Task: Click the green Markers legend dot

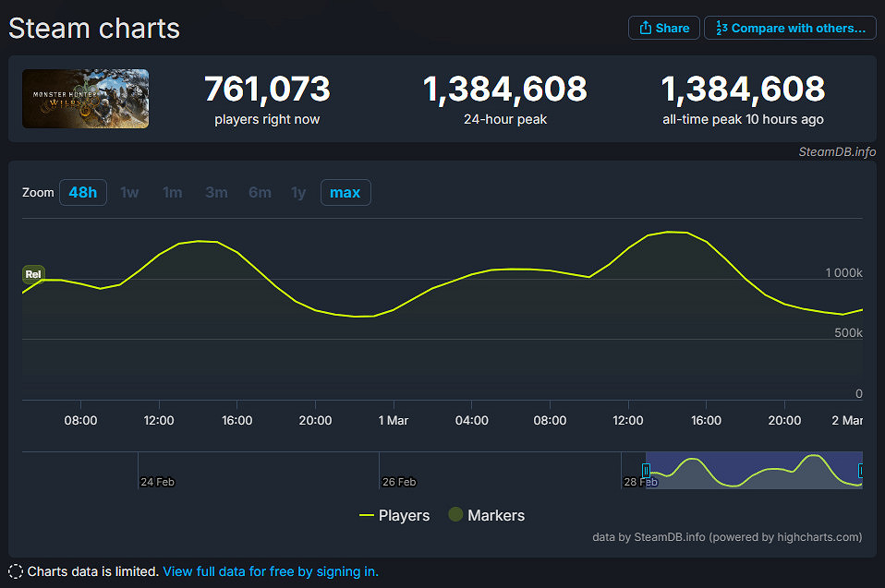Action: point(455,515)
